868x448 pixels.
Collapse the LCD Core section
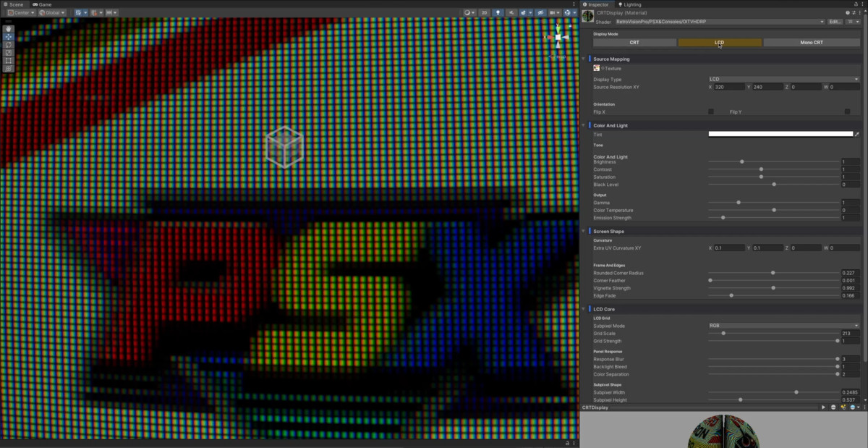[x=583, y=309]
